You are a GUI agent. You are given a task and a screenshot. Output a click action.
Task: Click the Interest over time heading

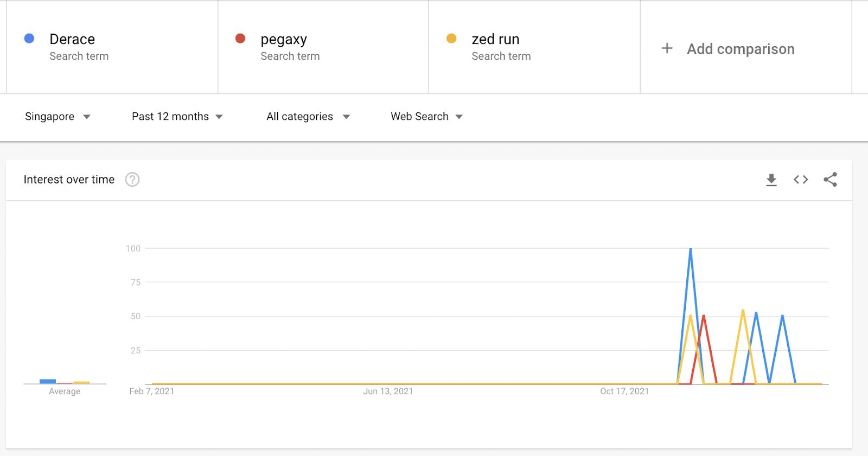(69, 180)
